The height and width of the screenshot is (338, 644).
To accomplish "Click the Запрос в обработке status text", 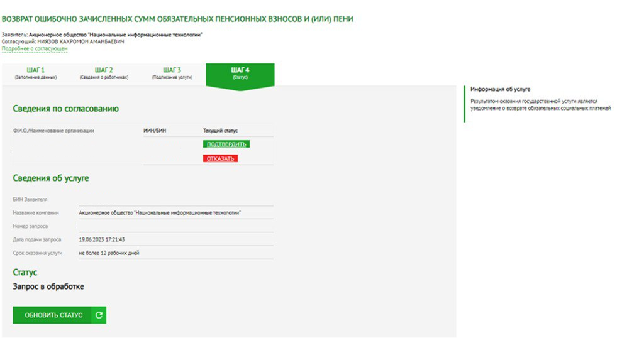I will click(48, 286).
